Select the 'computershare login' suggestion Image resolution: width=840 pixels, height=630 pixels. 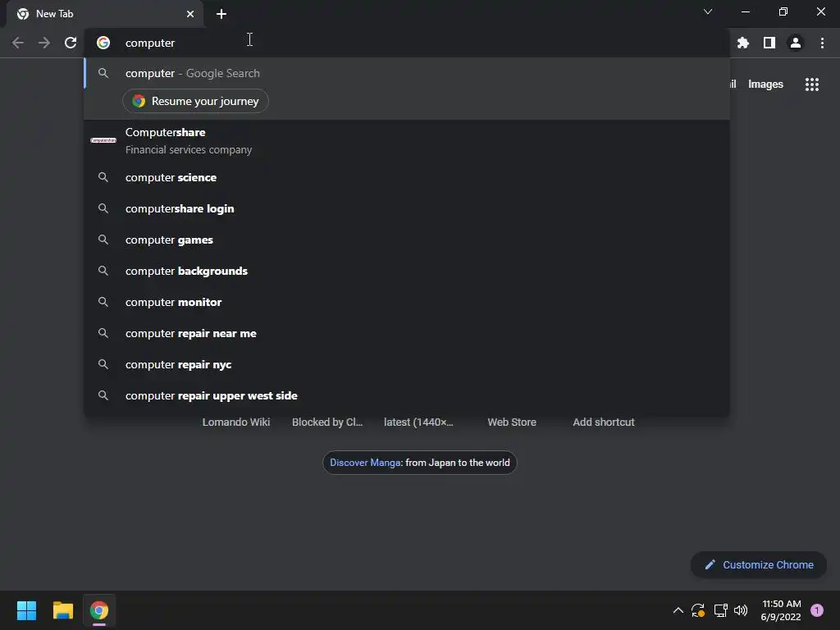click(407, 208)
